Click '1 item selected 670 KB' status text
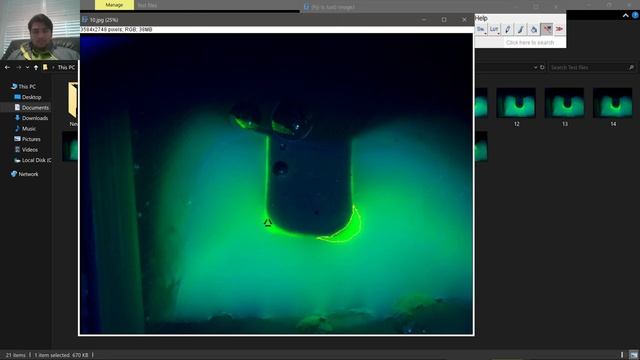Viewport: 640px width, 360px height. click(x=61, y=355)
